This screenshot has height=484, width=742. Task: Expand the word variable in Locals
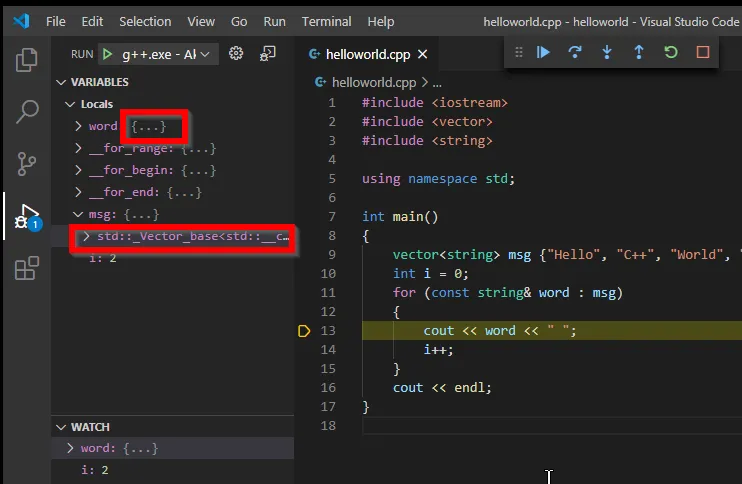coord(78,126)
